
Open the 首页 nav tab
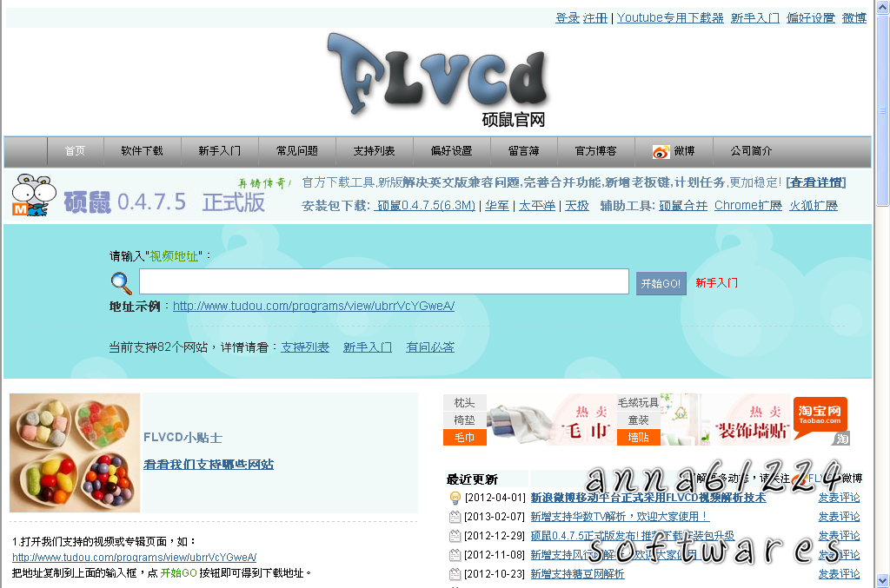coord(75,151)
